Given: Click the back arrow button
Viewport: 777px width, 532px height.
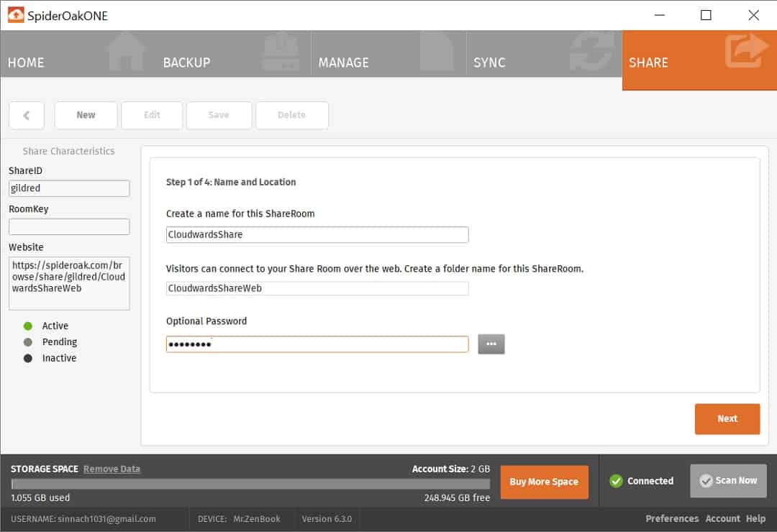Looking at the screenshot, I should click(27, 115).
